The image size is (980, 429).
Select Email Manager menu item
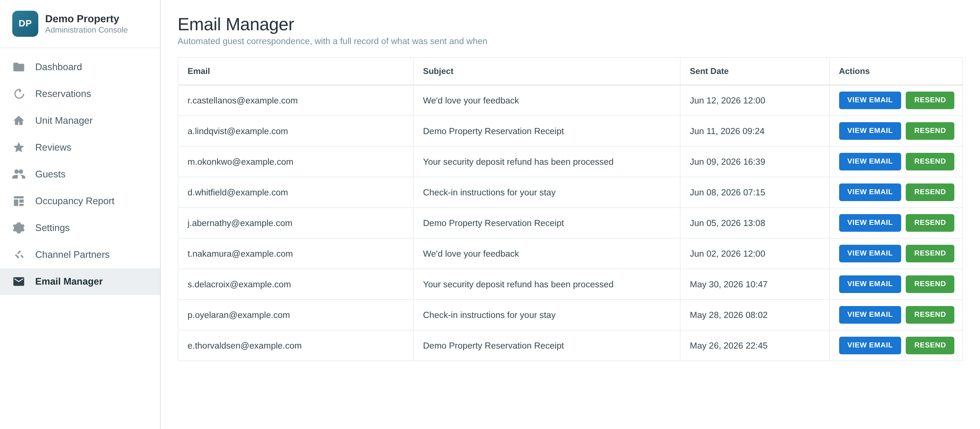[80, 282]
